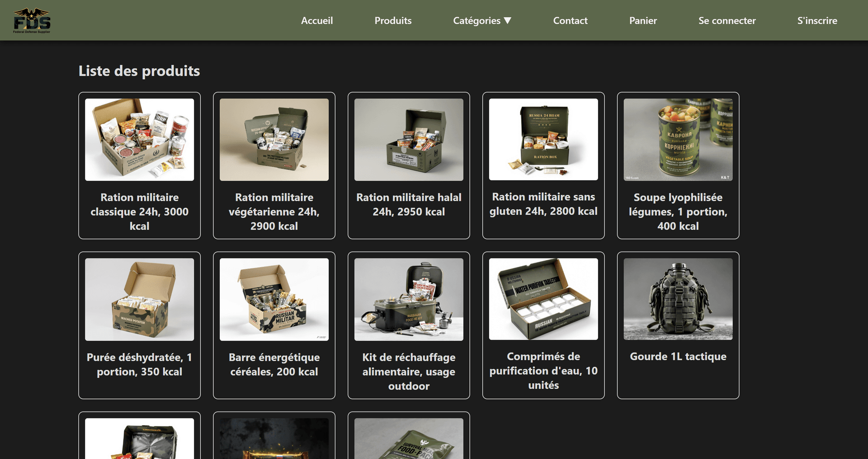Open the S'inscrire registration link
Image resolution: width=868 pixels, height=459 pixels.
(x=817, y=20)
